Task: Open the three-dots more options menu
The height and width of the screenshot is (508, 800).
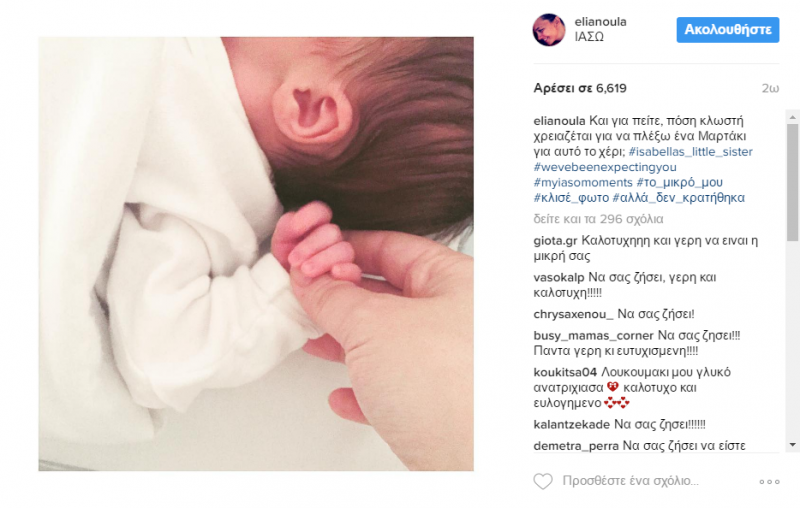Action: 769,481
